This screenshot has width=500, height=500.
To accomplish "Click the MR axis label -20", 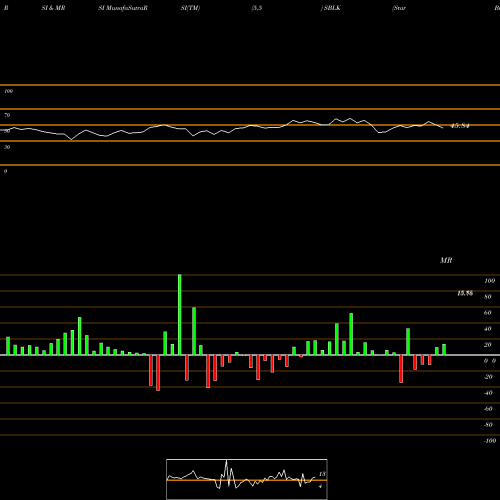I will (488, 377).
